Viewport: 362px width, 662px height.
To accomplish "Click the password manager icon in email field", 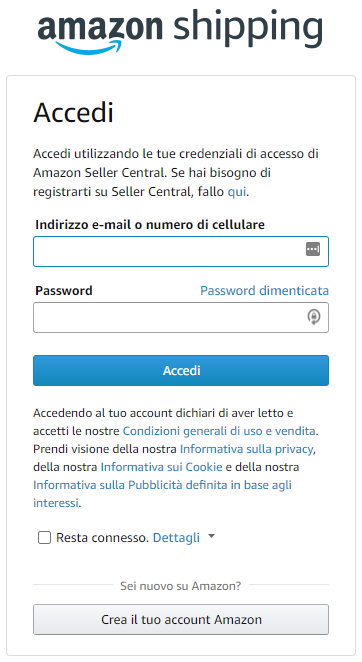I will tap(313, 249).
